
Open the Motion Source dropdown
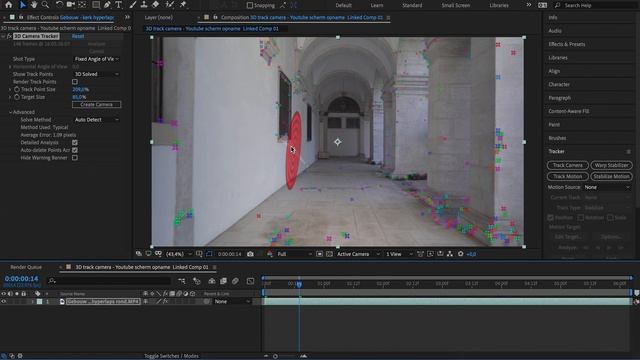[607, 187]
